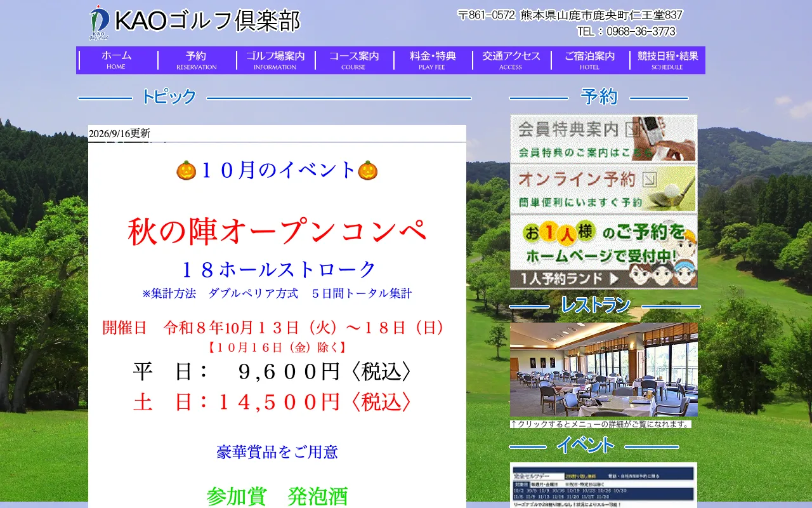The image size is (812, 508).
Task: Open the restaurant photo for menu details
Action: 604,370
